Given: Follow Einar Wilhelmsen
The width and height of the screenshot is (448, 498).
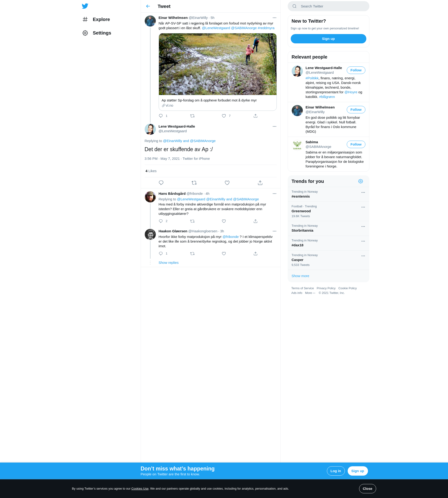Looking at the screenshot, I should coord(356,109).
